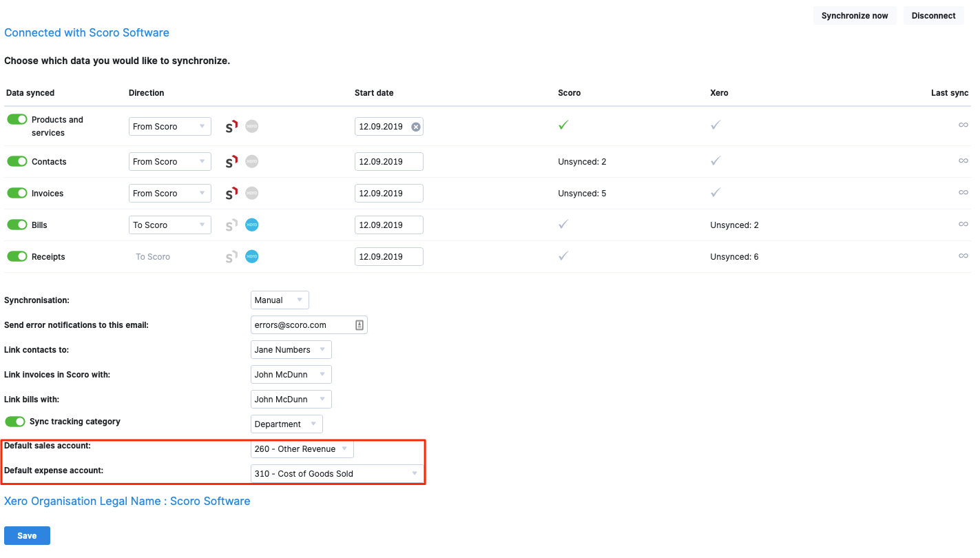Click the blue Save button
The width and height of the screenshot is (980, 558).
tap(27, 536)
